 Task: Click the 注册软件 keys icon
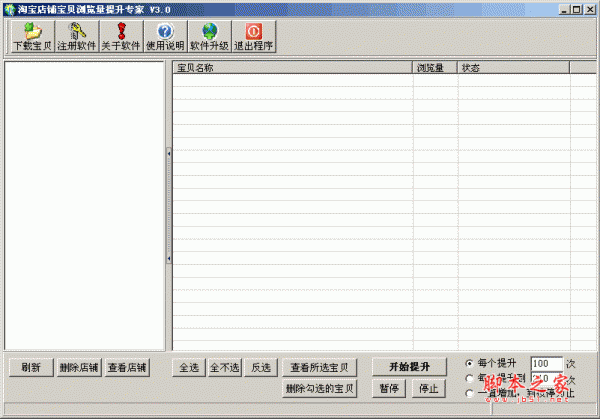(77, 36)
